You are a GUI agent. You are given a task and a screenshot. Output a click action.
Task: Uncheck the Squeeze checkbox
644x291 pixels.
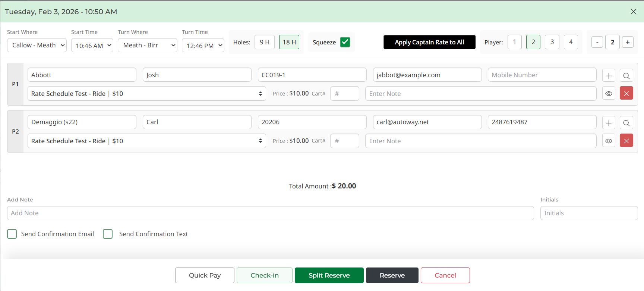coord(345,42)
